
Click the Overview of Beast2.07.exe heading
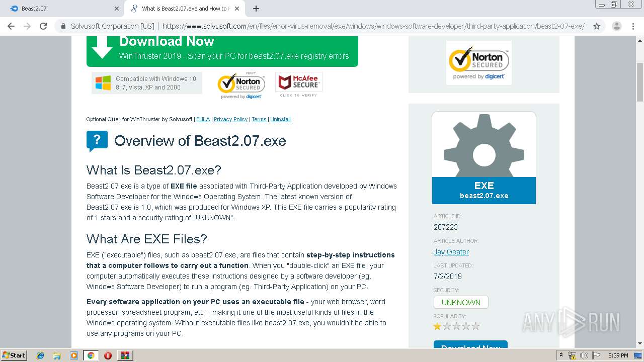click(200, 141)
